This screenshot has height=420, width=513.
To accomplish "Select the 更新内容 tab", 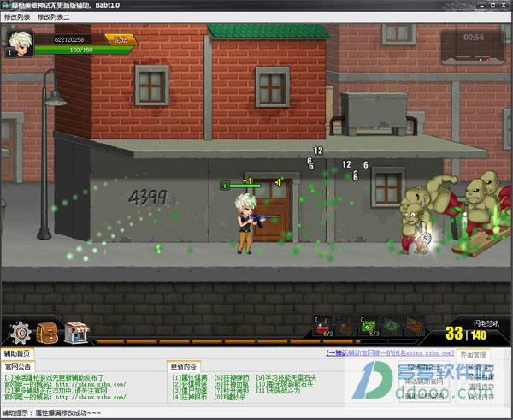I will [x=184, y=366].
